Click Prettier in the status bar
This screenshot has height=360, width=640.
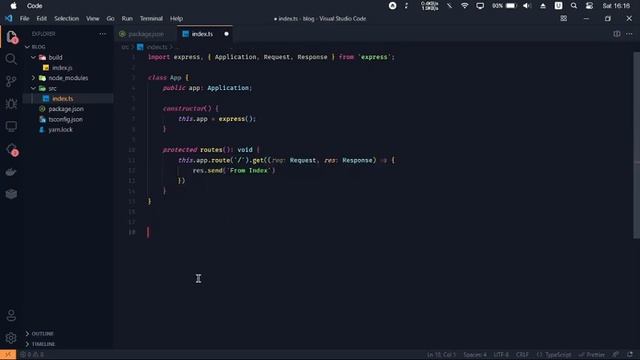[x=592, y=355]
